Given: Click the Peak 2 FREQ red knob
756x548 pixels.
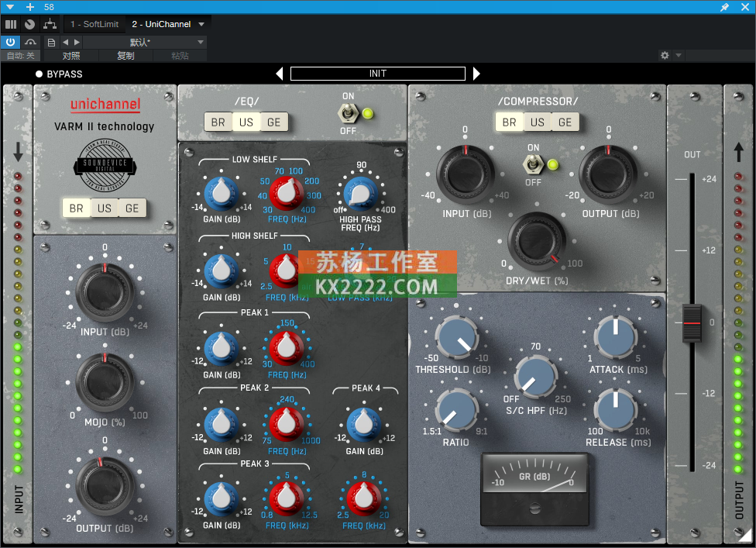Looking at the screenshot, I should [287, 425].
